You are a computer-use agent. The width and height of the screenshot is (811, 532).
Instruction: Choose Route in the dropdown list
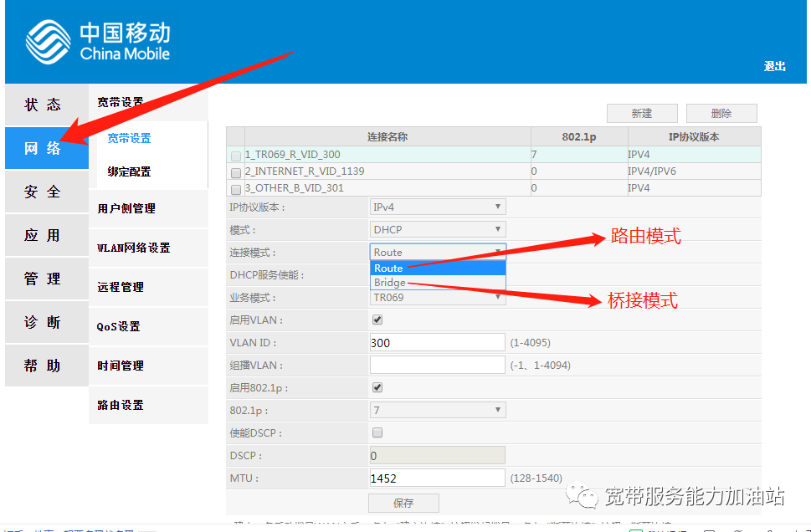point(438,268)
